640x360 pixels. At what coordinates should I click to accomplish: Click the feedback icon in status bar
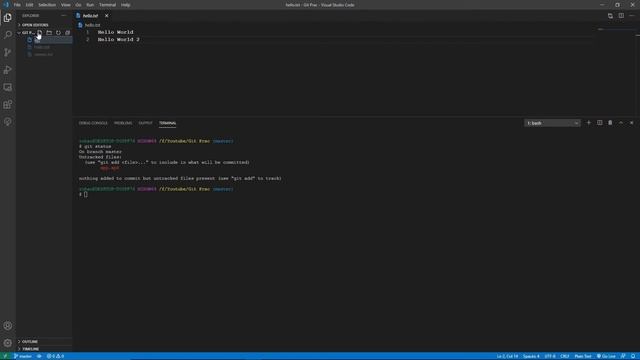(x=623, y=356)
